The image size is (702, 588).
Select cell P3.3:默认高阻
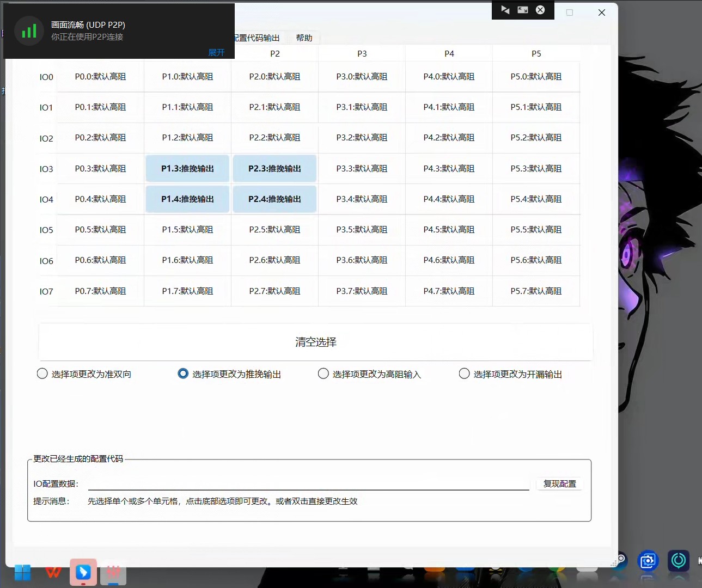pos(362,169)
